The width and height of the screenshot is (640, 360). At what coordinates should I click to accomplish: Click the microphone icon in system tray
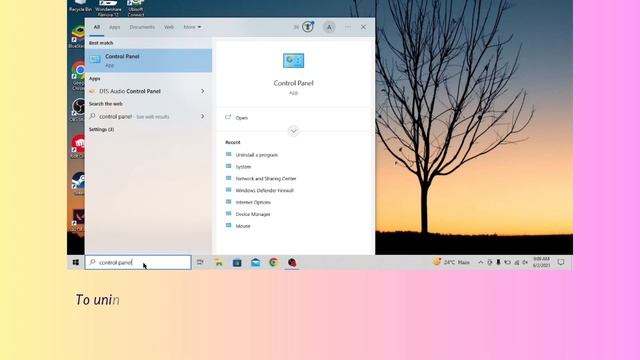click(x=498, y=262)
